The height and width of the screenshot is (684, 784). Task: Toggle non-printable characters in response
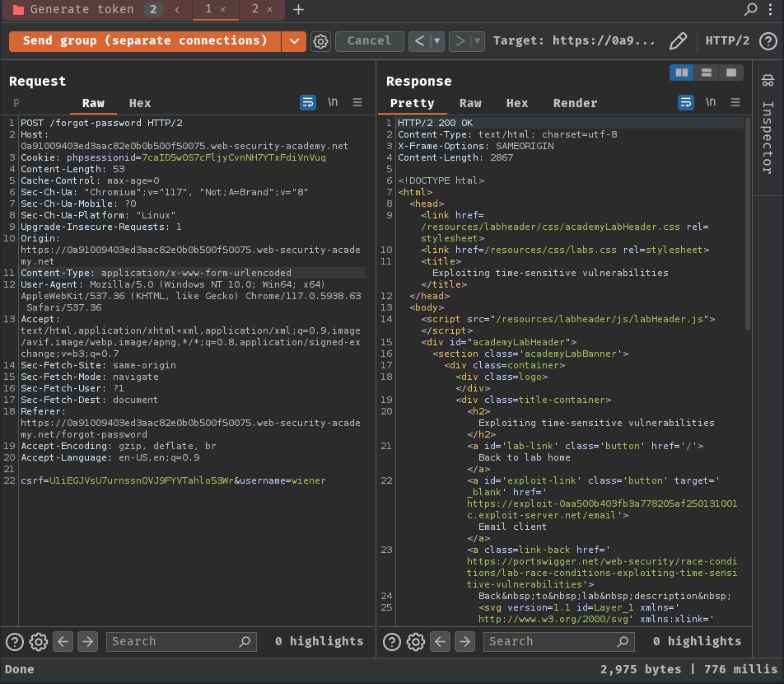click(711, 102)
